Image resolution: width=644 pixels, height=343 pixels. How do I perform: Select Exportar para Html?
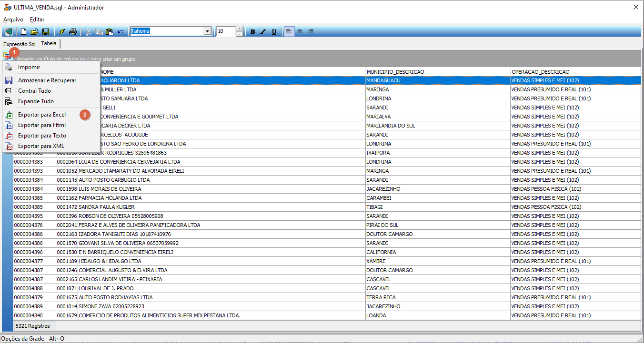click(51, 125)
